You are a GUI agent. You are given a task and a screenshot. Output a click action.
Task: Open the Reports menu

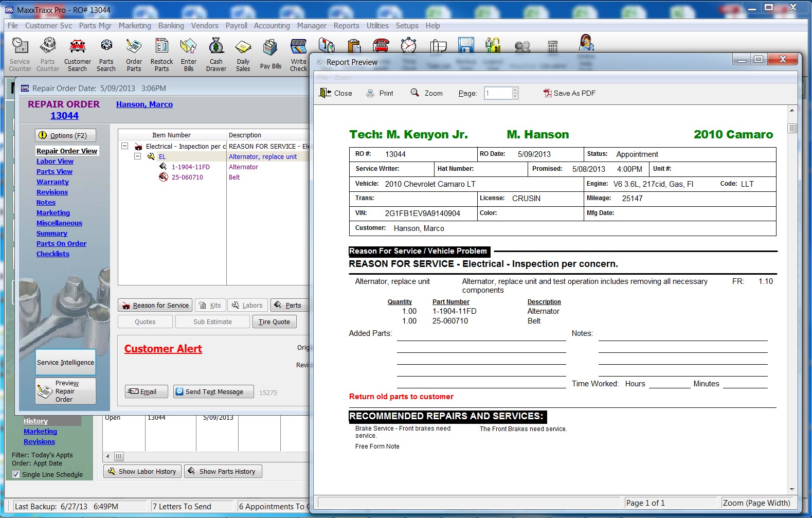(x=347, y=26)
